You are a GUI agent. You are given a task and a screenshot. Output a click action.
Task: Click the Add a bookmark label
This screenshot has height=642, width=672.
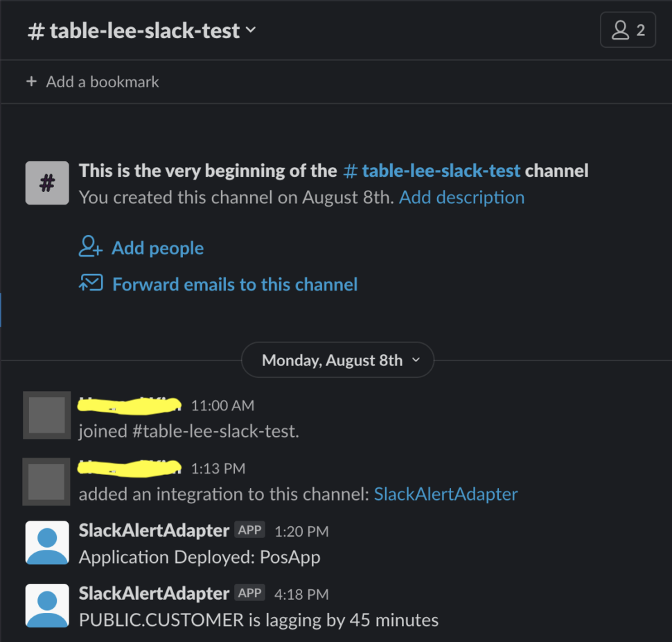click(x=103, y=82)
